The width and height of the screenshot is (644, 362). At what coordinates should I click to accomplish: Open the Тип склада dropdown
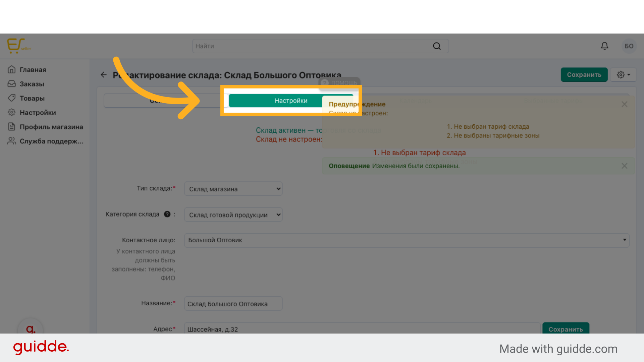[233, 189]
